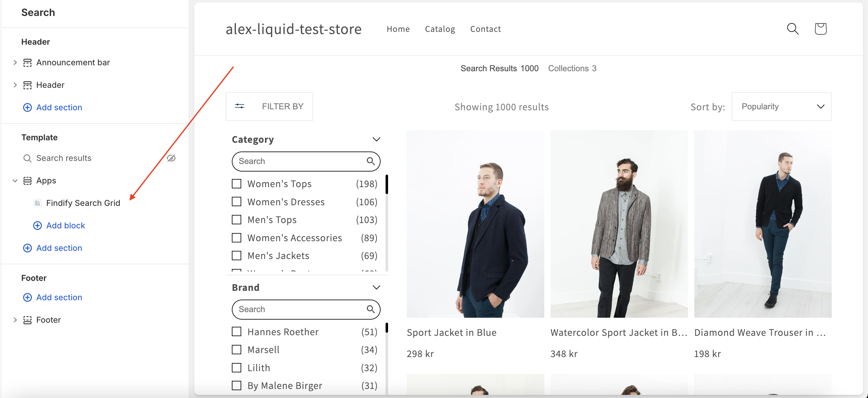868x398 pixels.
Task: Click the store search magnifier icon
Action: tap(792, 29)
